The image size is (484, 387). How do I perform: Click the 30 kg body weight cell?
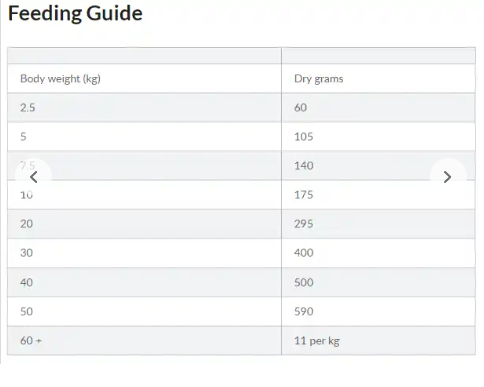click(x=144, y=253)
